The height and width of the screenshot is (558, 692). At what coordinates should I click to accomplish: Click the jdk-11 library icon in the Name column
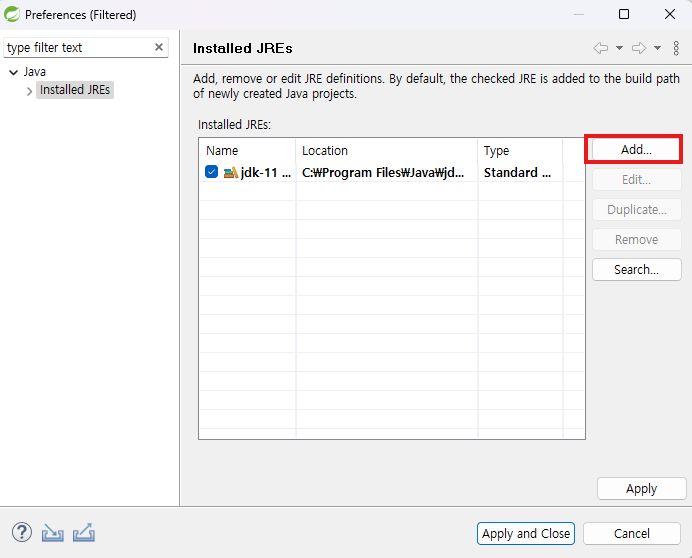tap(230, 172)
